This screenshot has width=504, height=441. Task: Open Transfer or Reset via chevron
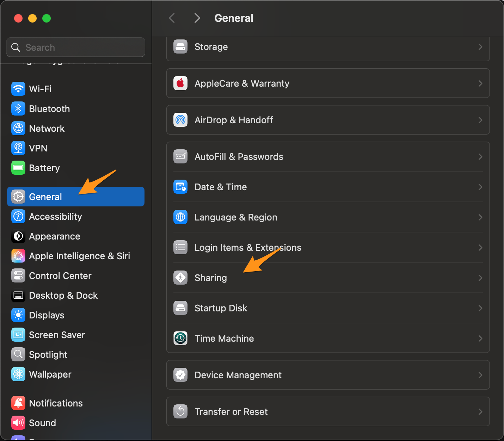coord(480,411)
